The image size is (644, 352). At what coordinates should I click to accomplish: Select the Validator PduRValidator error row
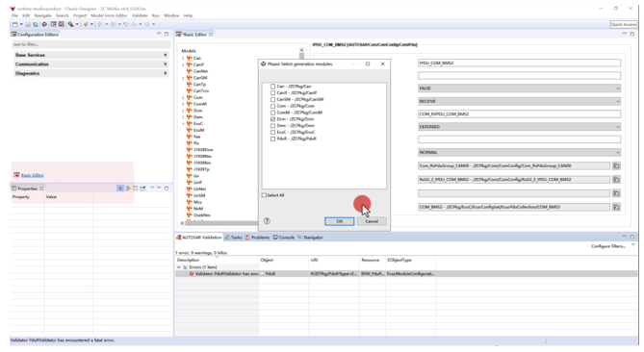[406, 274]
